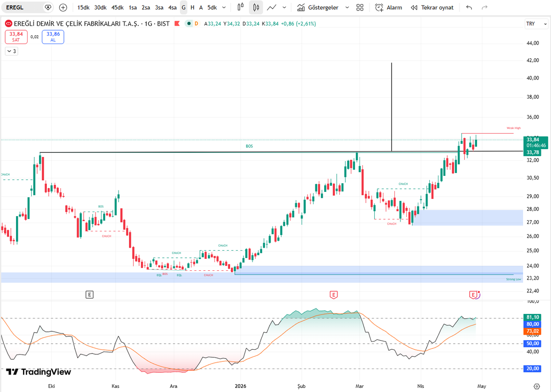
Task: Click the diamond icon in symbol box
Action: pos(48,7)
